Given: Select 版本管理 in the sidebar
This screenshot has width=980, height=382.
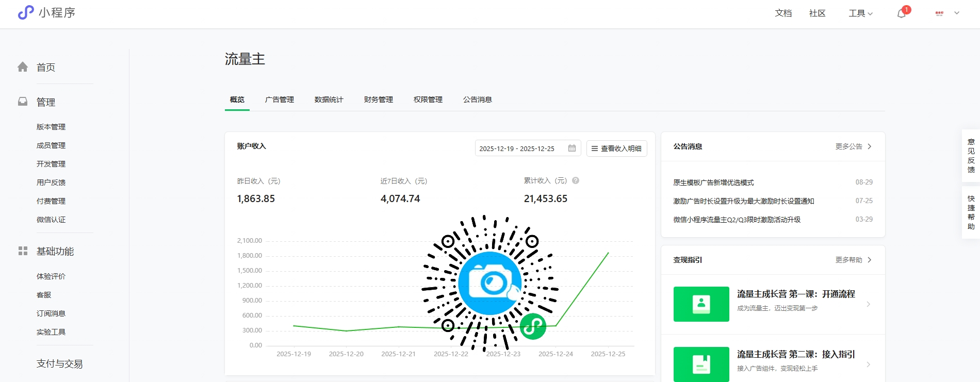Looking at the screenshot, I should 51,127.
